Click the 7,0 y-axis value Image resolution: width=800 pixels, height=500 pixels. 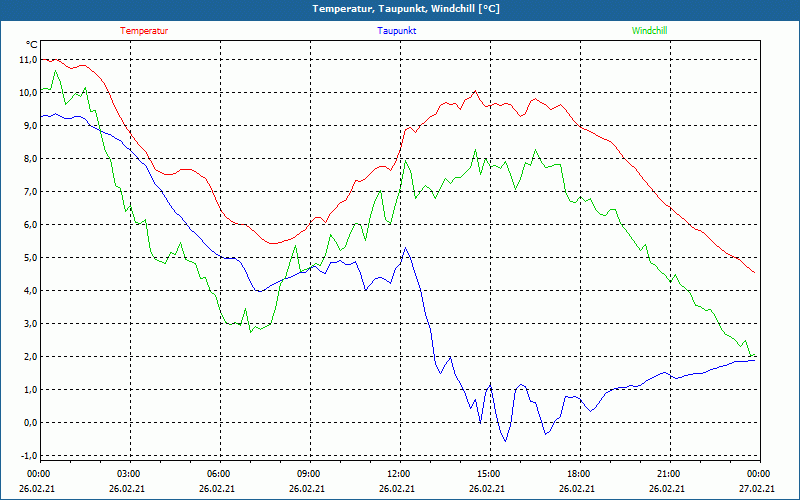tap(30, 191)
